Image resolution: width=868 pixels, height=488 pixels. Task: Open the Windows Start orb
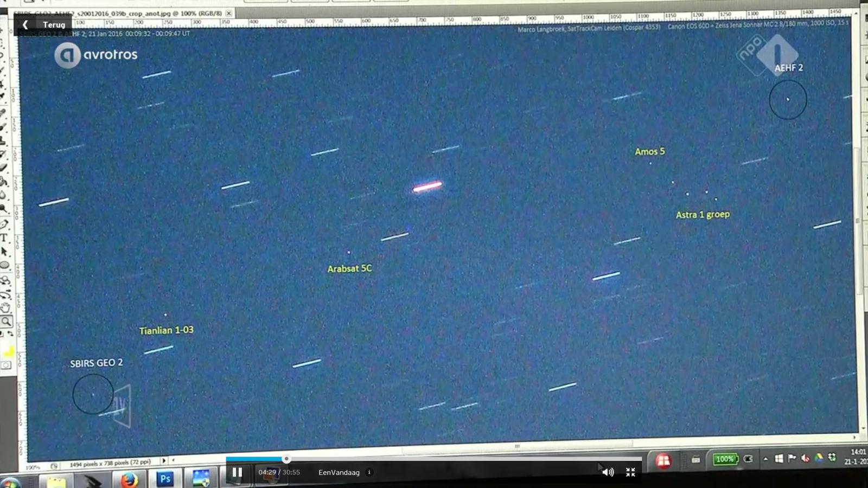click(x=9, y=482)
